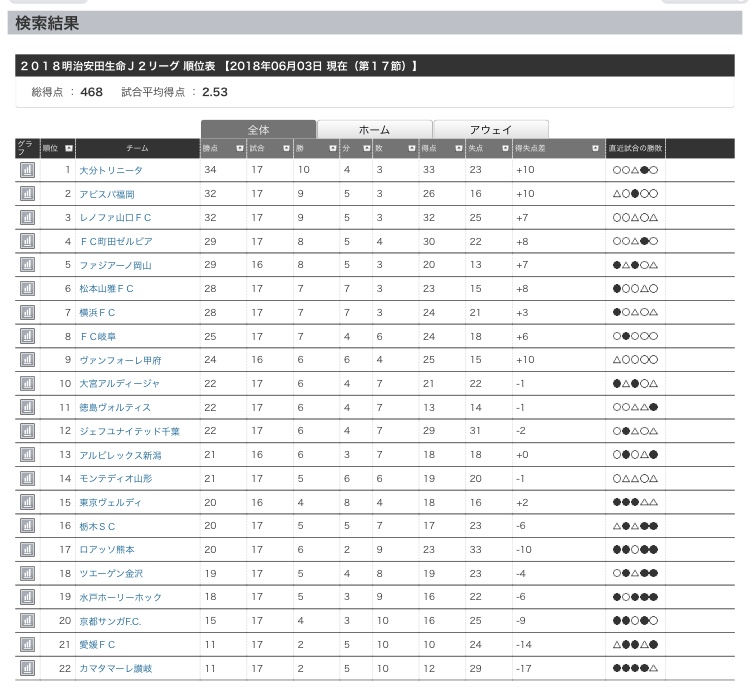The image size is (750, 694).
Task: Select the アウェイ tab
Action: point(490,130)
